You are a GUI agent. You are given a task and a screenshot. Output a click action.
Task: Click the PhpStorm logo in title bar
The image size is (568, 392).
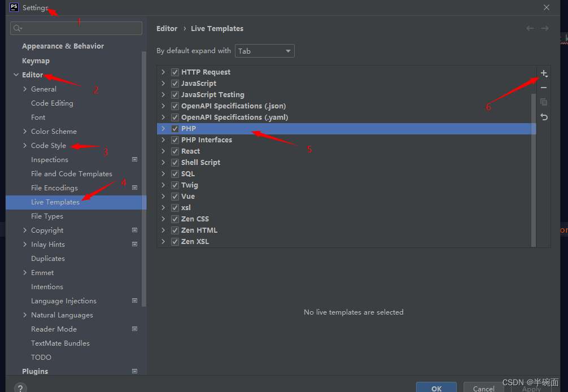point(14,7)
